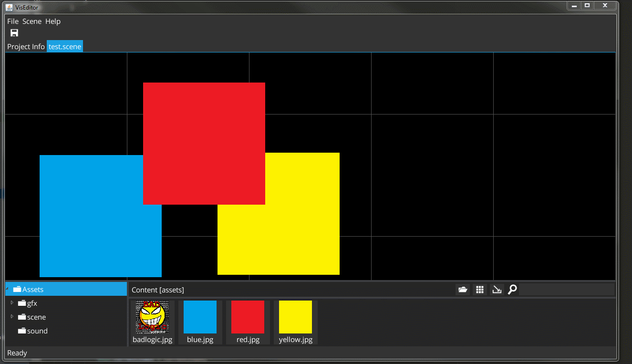Expand the gfx folder tree arrow
This screenshot has height=364, width=632.
click(x=12, y=303)
